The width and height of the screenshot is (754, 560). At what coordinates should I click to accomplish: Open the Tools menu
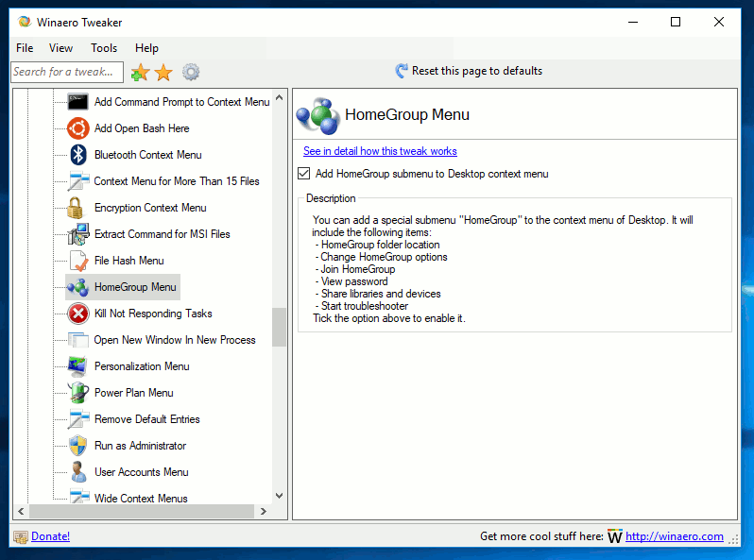coord(104,48)
